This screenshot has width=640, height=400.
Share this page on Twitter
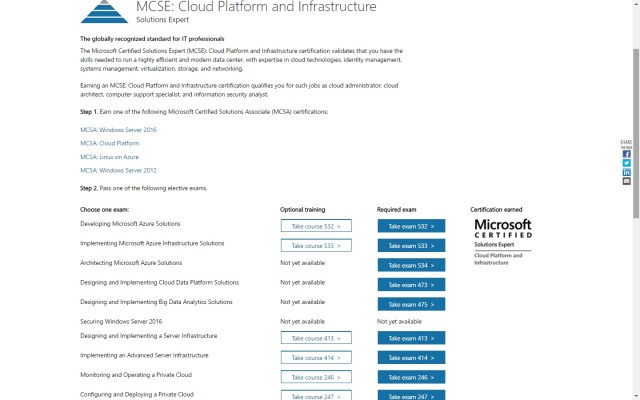coord(627,163)
